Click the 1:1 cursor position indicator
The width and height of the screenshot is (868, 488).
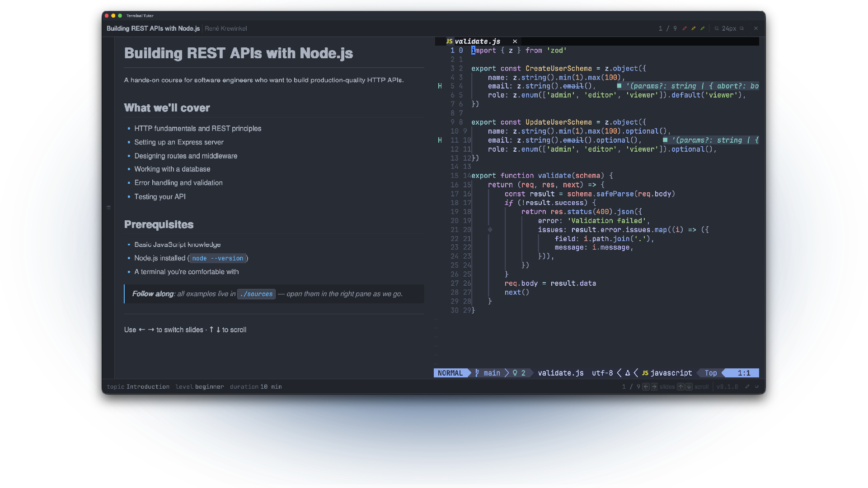tap(744, 373)
